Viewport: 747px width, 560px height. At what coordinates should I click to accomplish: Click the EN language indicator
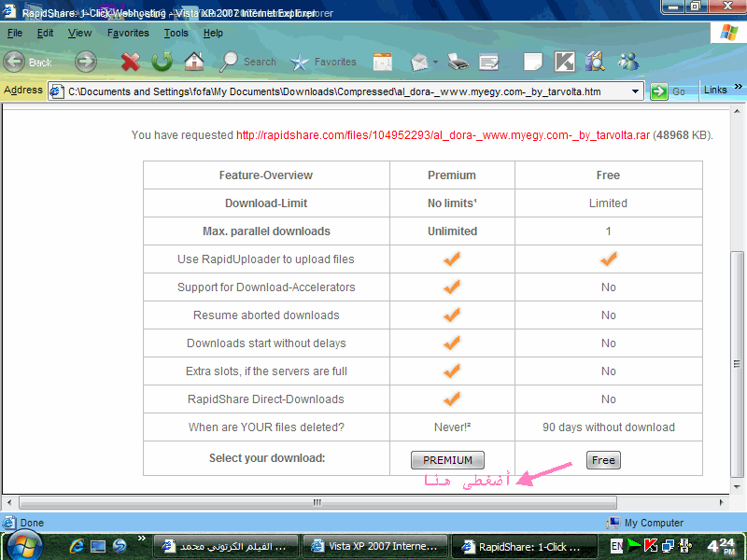(616, 546)
